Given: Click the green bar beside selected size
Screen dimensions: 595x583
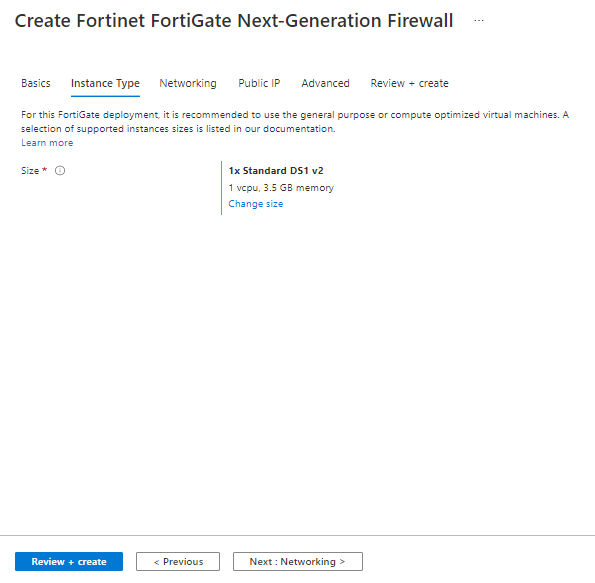Looking at the screenshot, I should tap(221, 188).
